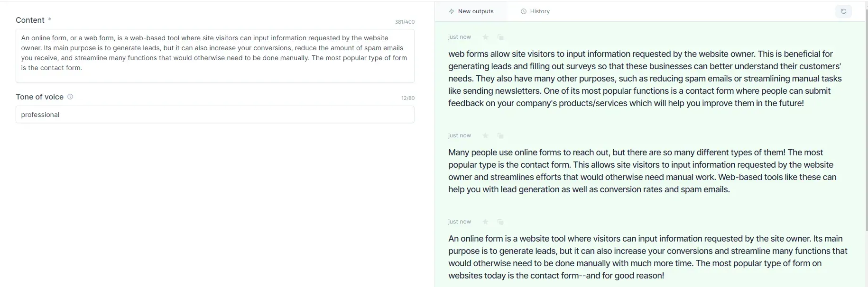The height and width of the screenshot is (287, 868).
Task: Click the Tone of voice field containing 'professional'
Action: pos(215,115)
